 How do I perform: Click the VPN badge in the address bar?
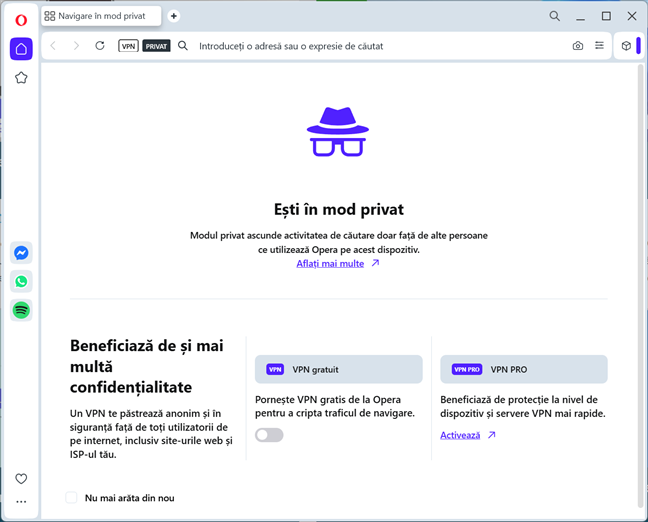tap(128, 46)
